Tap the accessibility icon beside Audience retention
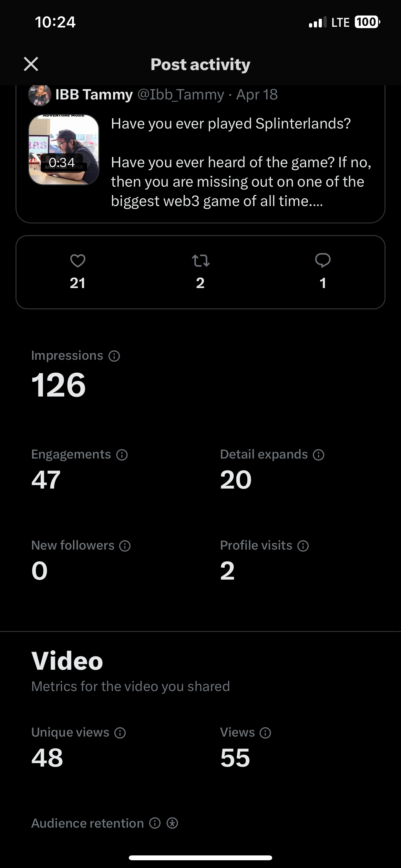 (172, 823)
